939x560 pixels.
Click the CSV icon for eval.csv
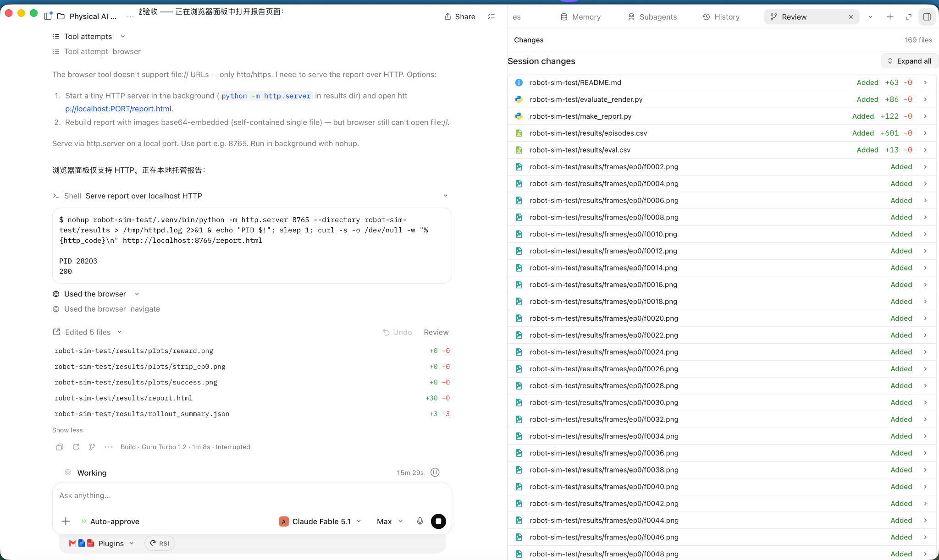[x=519, y=150]
